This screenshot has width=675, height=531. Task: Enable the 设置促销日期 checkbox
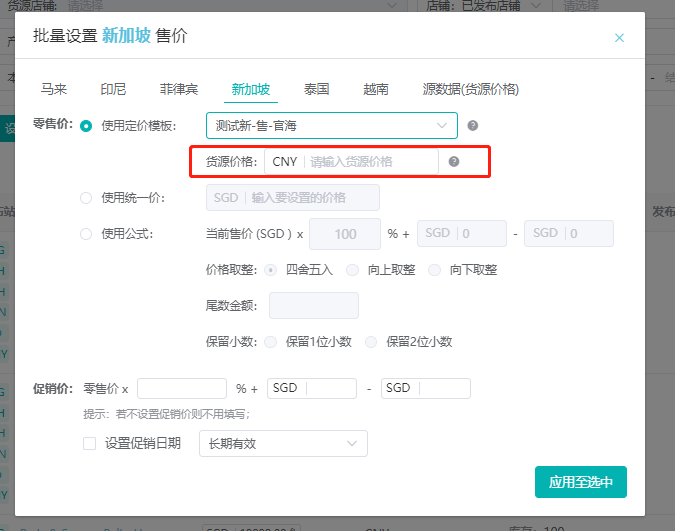click(x=89, y=443)
